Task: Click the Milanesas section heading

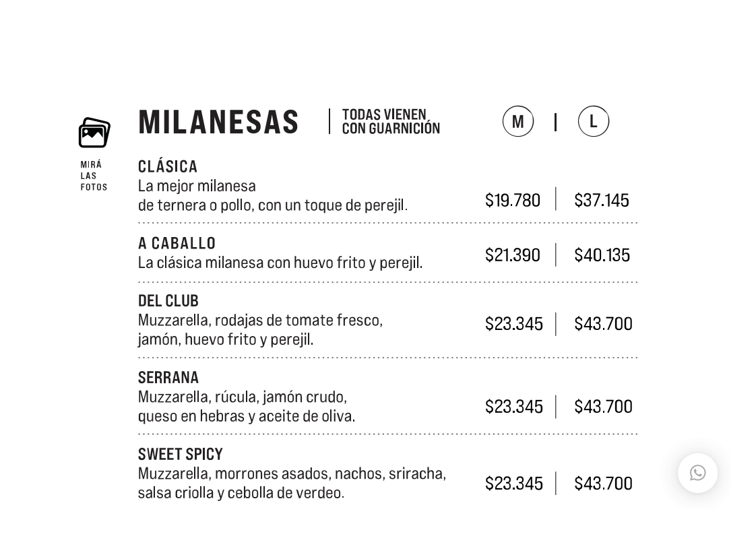Action: tap(218, 123)
